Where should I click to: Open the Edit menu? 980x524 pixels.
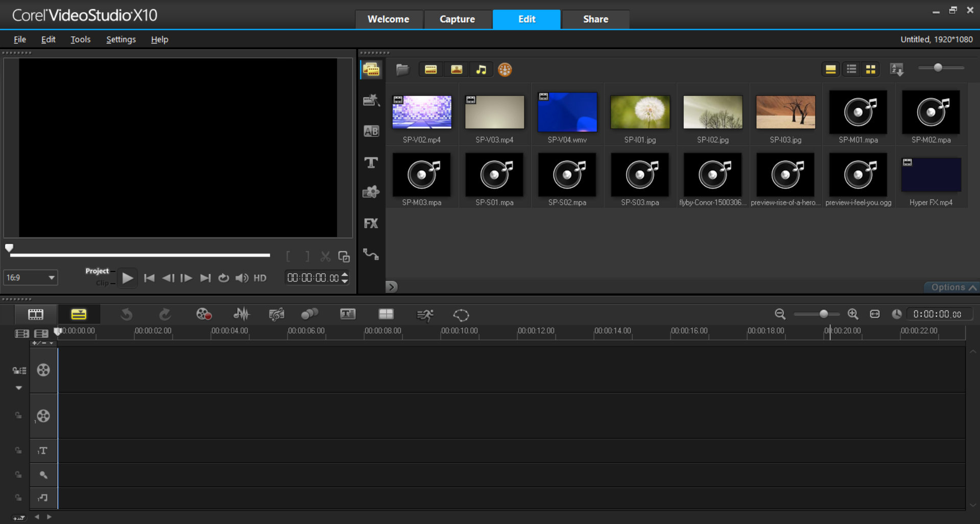pos(49,39)
